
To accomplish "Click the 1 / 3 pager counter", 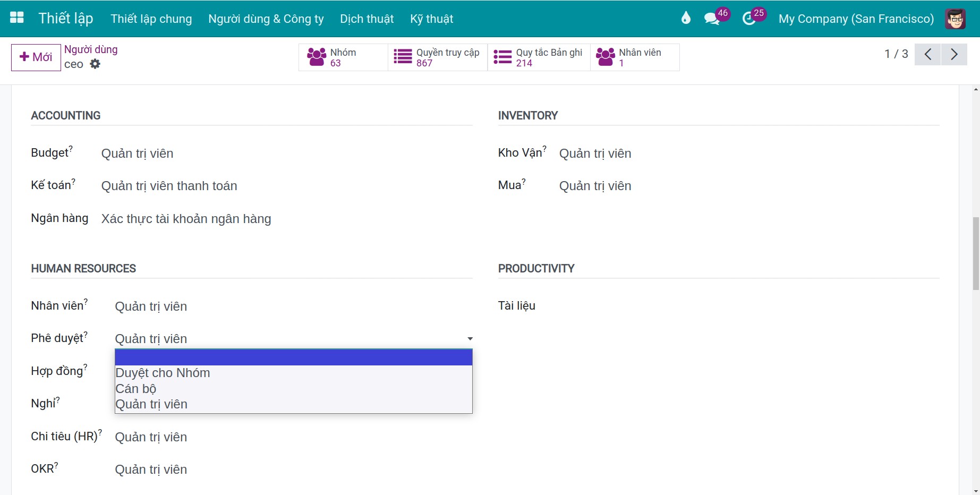I will 896,54.
